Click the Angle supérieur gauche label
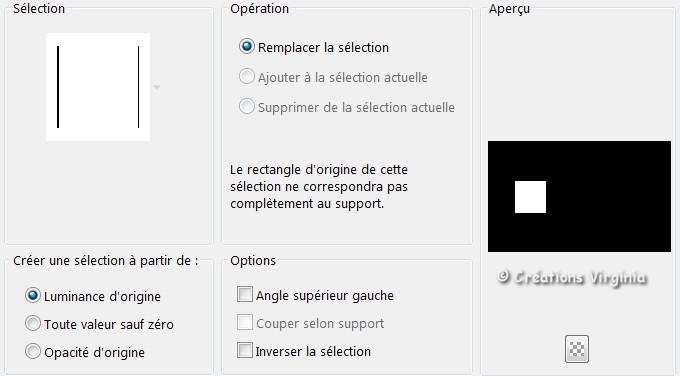Viewport: 680px width, 376px height. click(325, 296)
